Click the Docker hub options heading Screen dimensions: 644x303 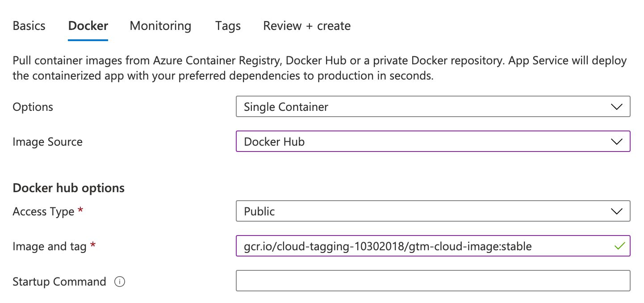point(69,188)
